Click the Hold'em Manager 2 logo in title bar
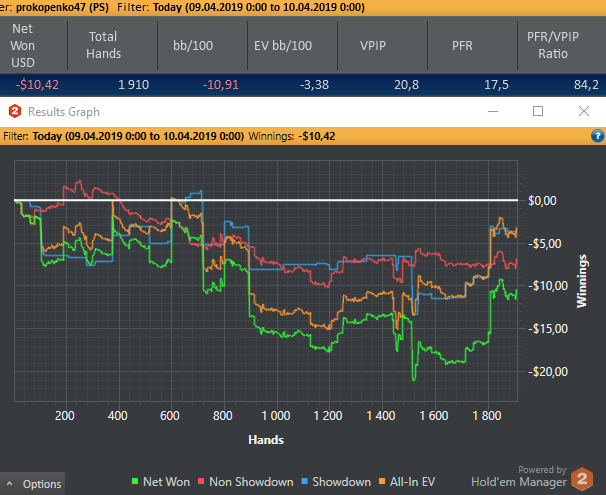 15,112
